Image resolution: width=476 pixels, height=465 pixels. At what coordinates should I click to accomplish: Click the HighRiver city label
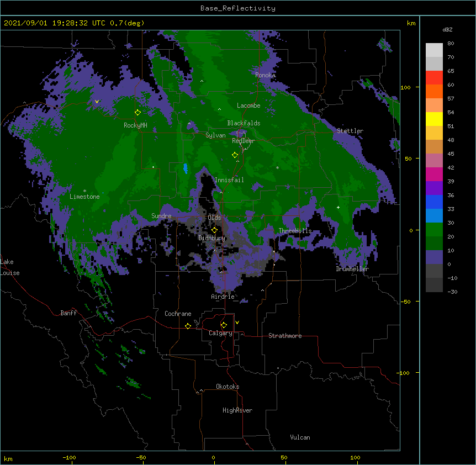(x=237, y=410)
